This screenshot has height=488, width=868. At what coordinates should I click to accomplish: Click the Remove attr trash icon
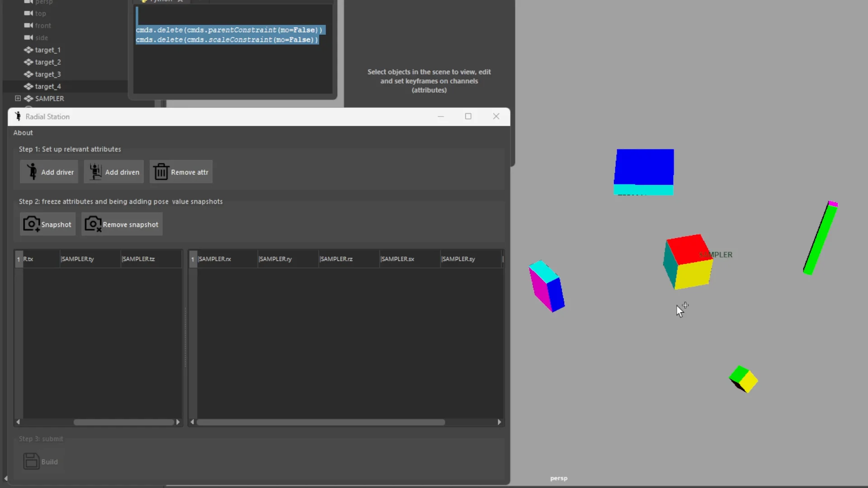coord(161,172)
